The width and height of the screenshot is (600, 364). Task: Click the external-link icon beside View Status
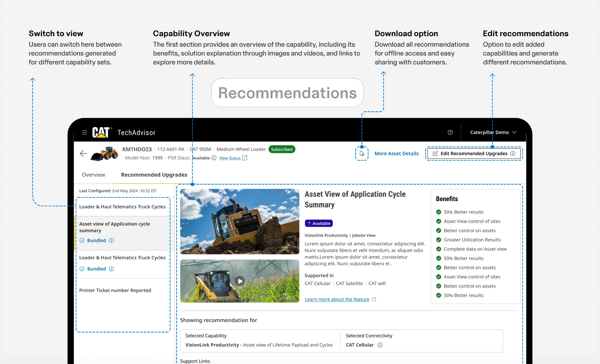click(x=245, y=158)
